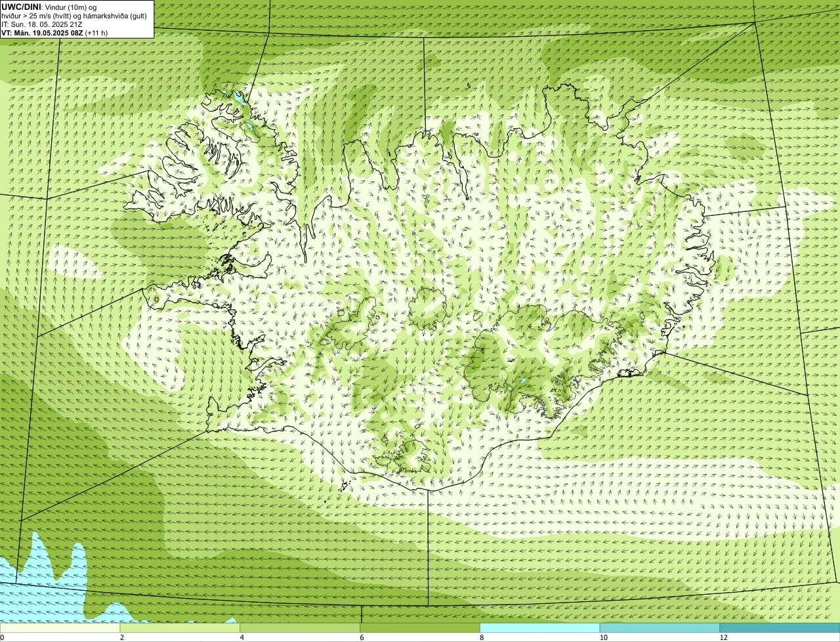Click the legend scale label "0"
Viewport: 840px width, 642px height.
click(x=2, y=637)
